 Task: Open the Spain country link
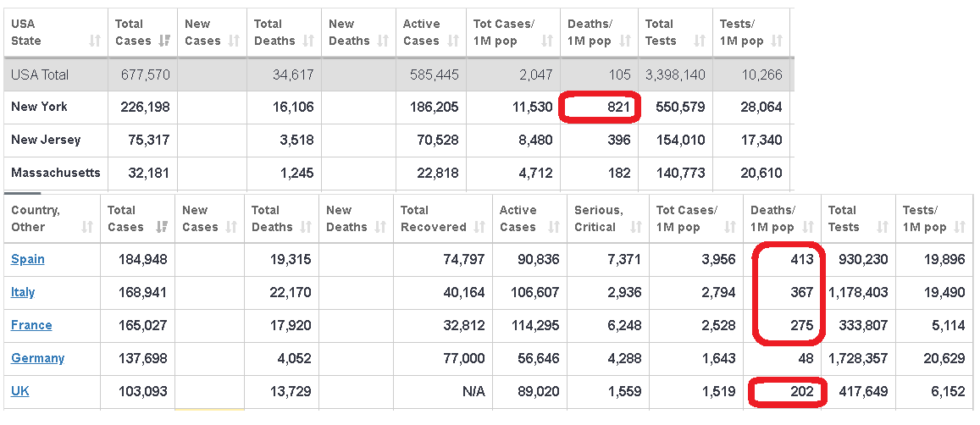click(x=28, y=259)
